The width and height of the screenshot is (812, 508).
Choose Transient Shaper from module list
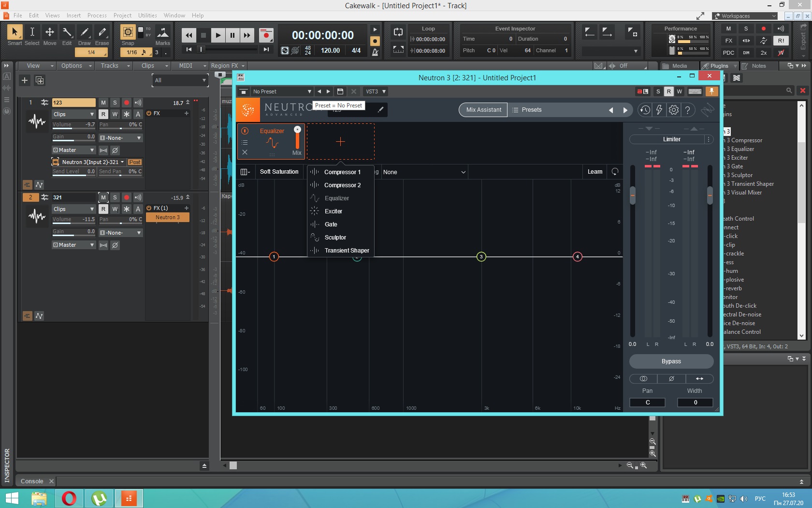[x=347, y=251]
